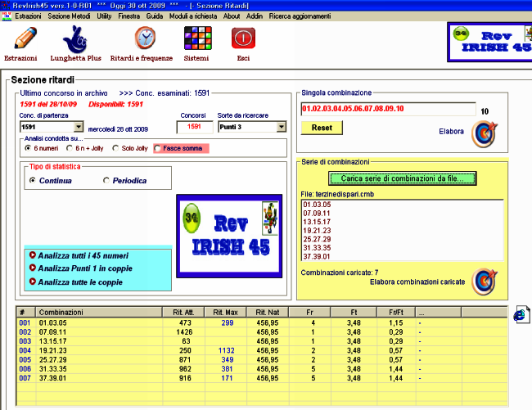This screenshot has width=532, height=410.
Task: Click the application icon in menu bar
Action: coord(7,16)
